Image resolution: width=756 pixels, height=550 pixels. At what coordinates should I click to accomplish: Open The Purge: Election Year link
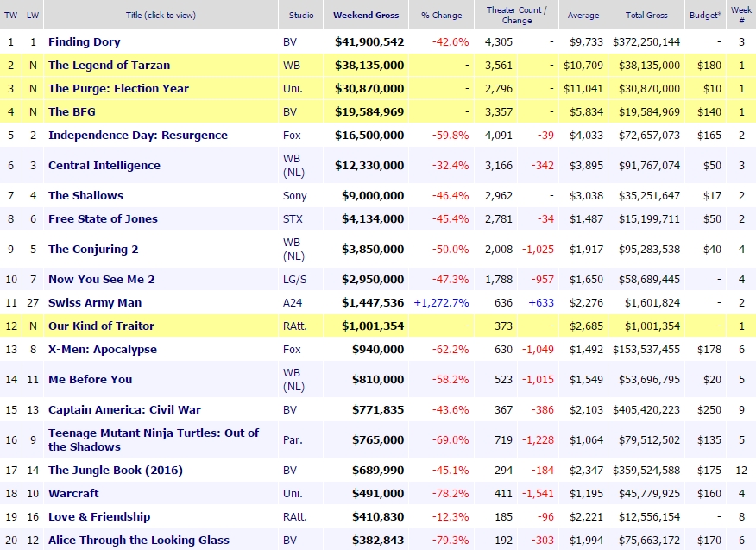tap(118, 88)
